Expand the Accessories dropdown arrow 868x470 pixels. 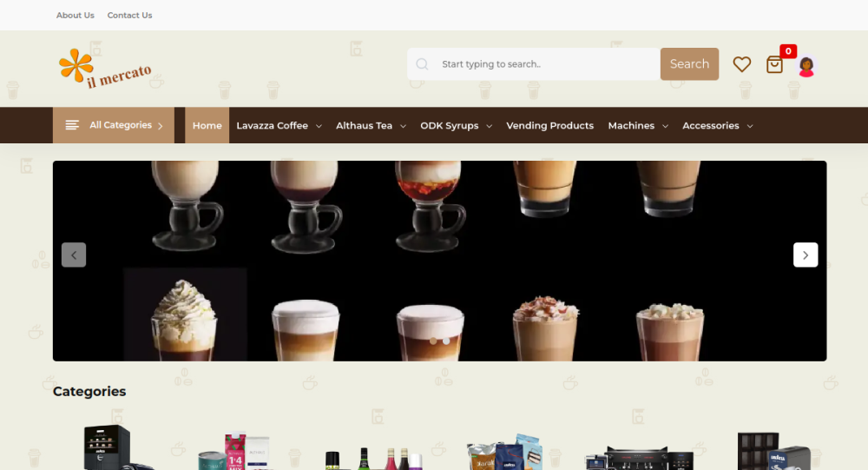[x=750, y=126]
